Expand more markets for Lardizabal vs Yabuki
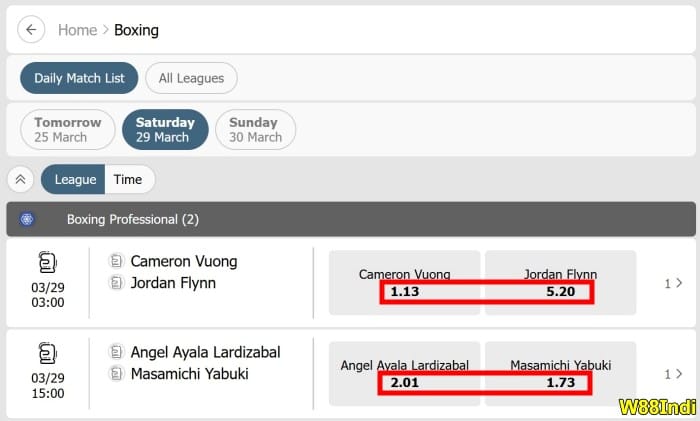 (x=673, y=374)
